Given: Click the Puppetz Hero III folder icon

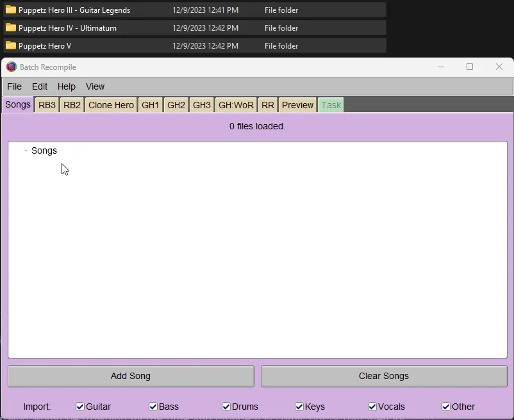Looking at the screenshot, I should coord(10,10).
